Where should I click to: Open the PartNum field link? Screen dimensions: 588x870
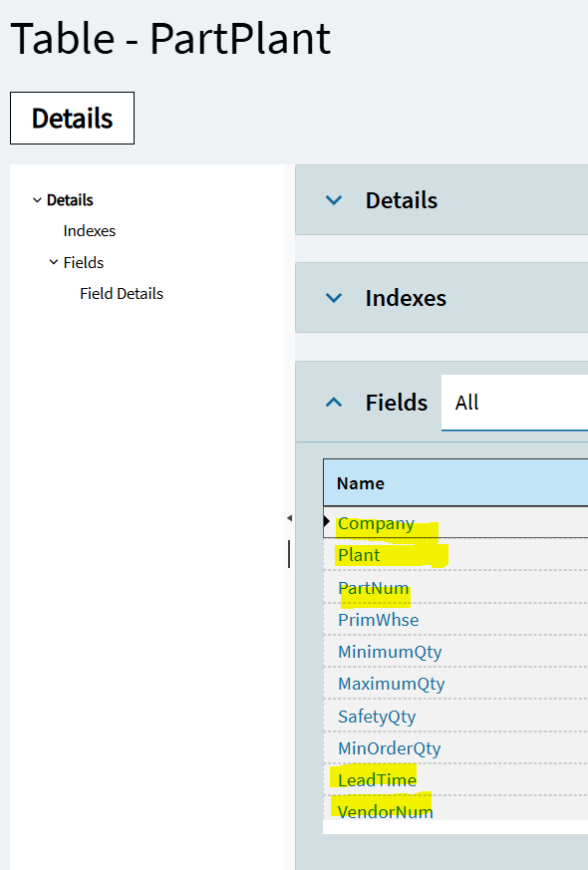pos(374,588)
